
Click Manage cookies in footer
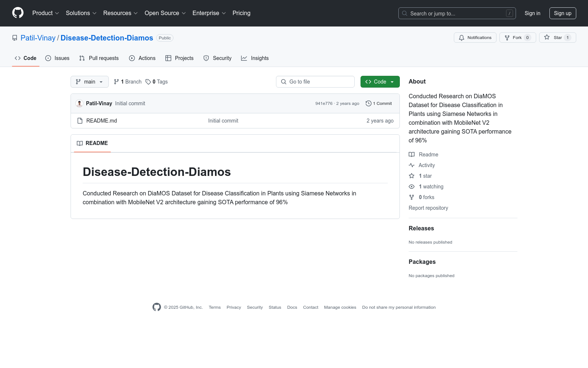point(340,307)
